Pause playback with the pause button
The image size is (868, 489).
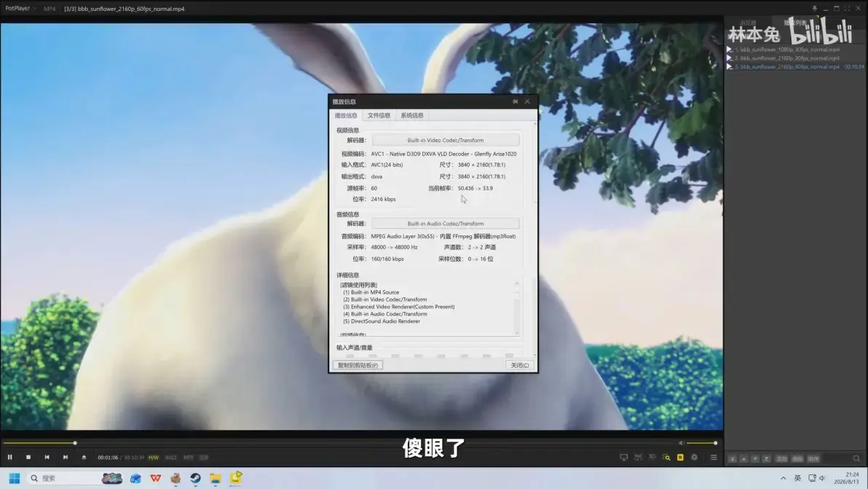[x=10, y=458]
